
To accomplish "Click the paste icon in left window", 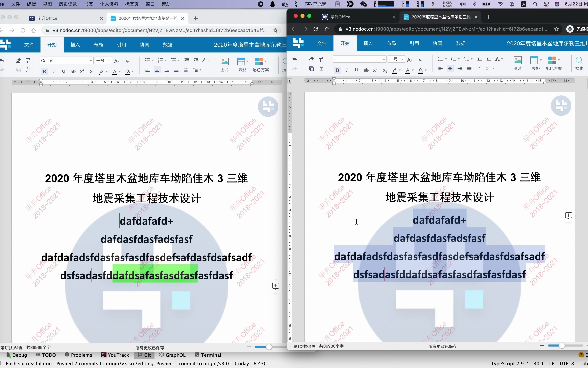I will (28, 70).
